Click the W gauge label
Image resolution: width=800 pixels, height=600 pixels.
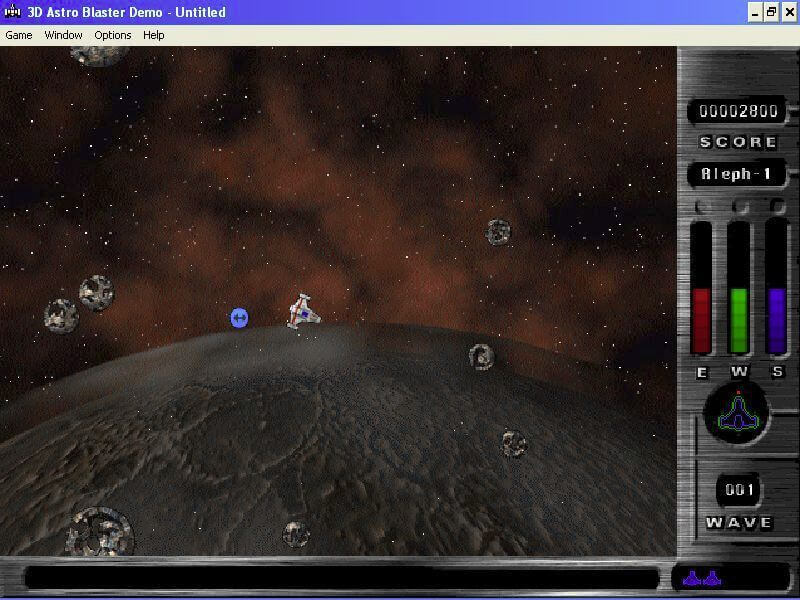coord(739,371)
